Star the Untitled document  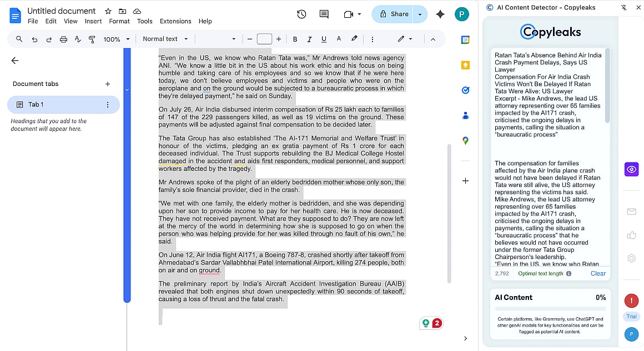[108, 11]
